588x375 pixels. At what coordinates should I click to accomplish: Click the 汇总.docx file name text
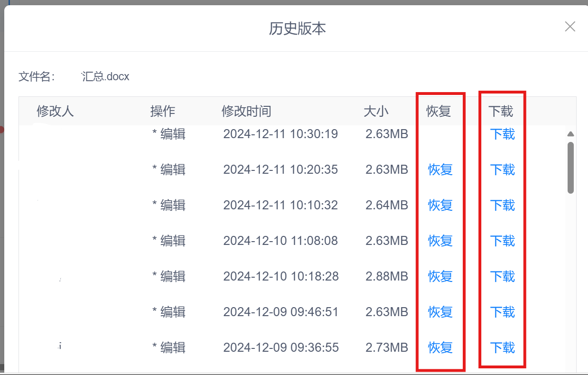(105, 76)
